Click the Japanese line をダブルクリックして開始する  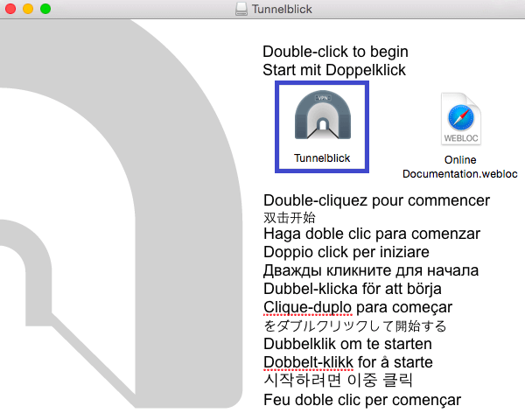355,325
